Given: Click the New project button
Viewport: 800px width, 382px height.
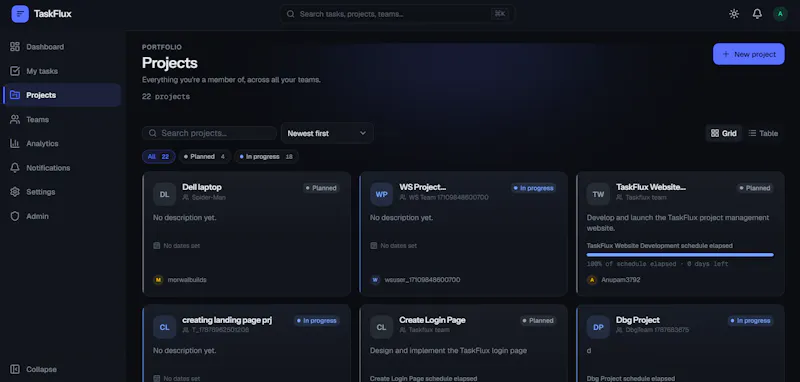Looking at the screenshot, I should click(x=748, y=54).
